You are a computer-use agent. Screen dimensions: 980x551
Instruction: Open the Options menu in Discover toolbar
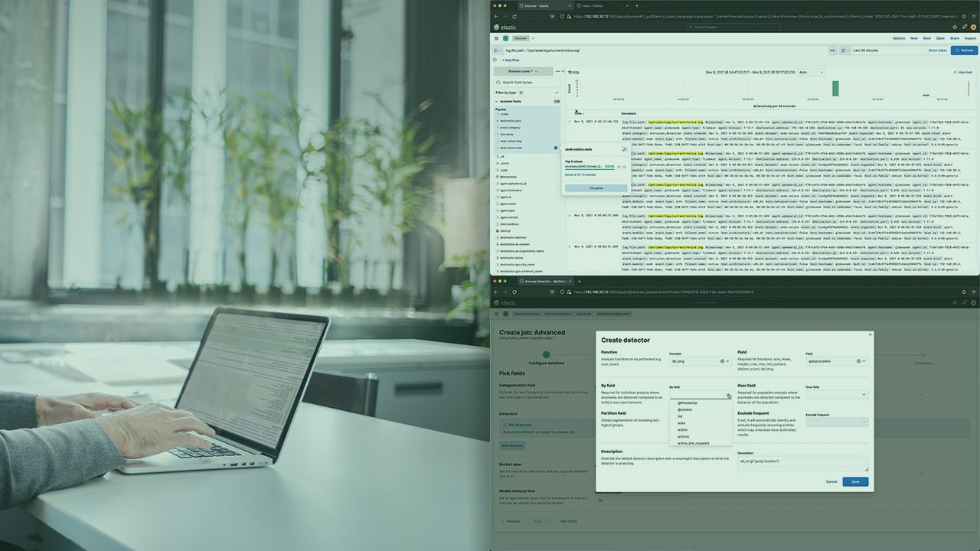pyautogui.click(x=899, y=37)
